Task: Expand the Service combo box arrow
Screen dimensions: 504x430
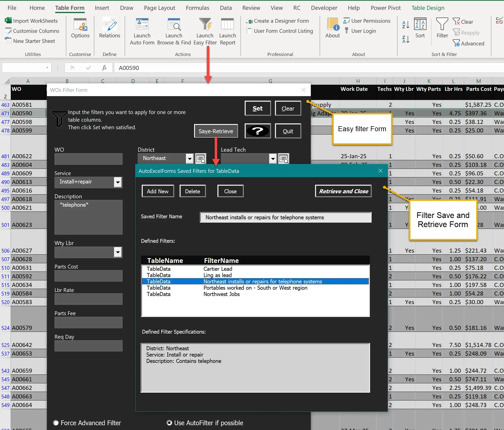Action: (x=118, y=182)
